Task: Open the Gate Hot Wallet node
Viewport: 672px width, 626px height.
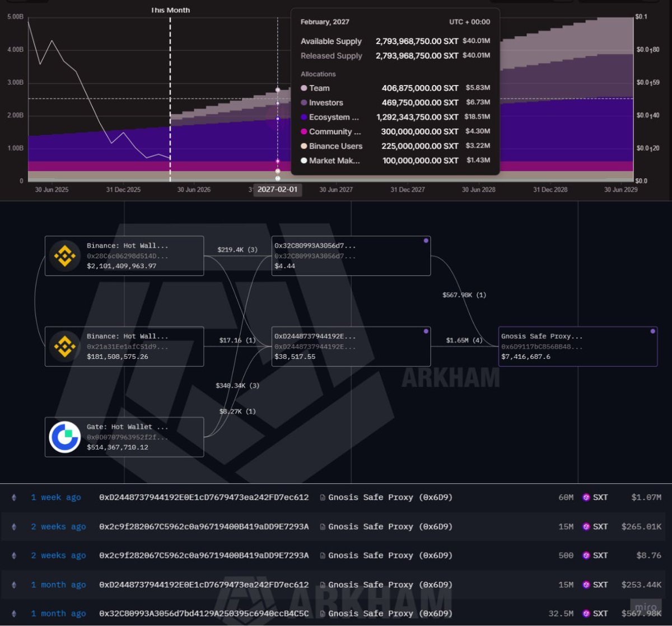Action: coord(124,437)
